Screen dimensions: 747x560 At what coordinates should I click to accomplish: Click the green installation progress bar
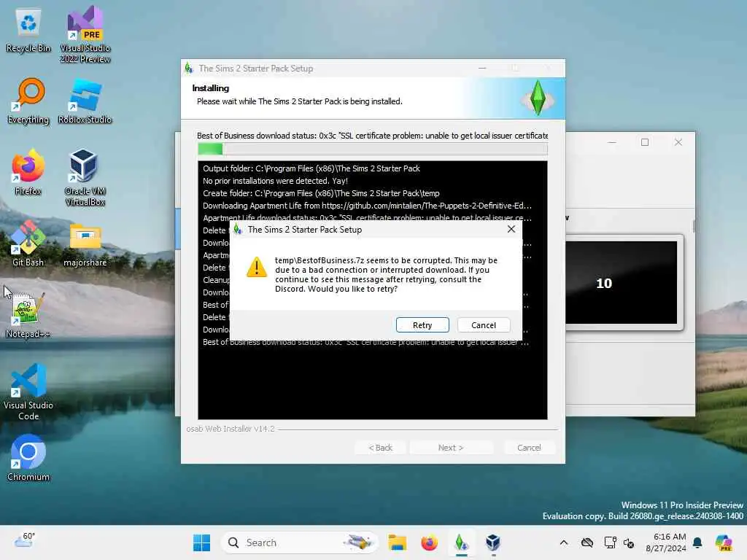(x=373, y=149)
